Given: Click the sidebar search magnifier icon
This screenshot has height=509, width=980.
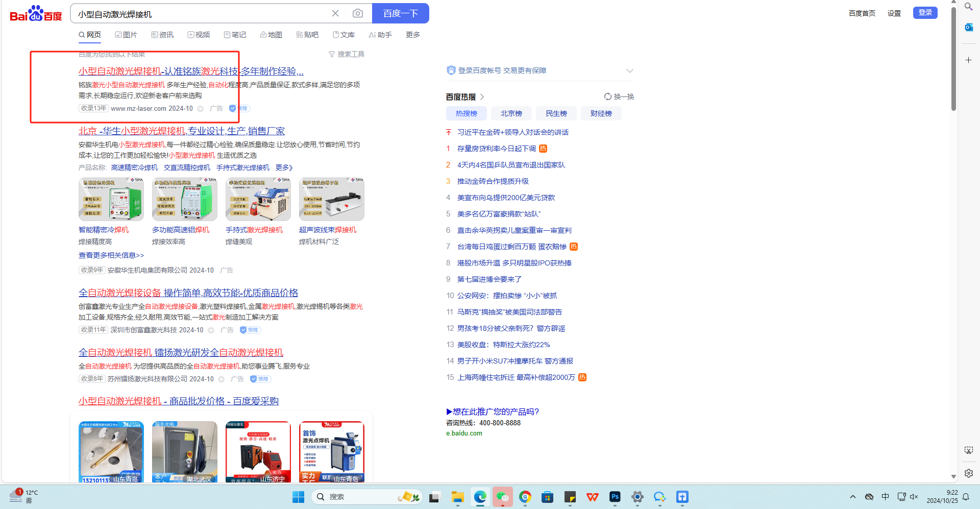Looking at the screenshot, I should click(968, 7).
